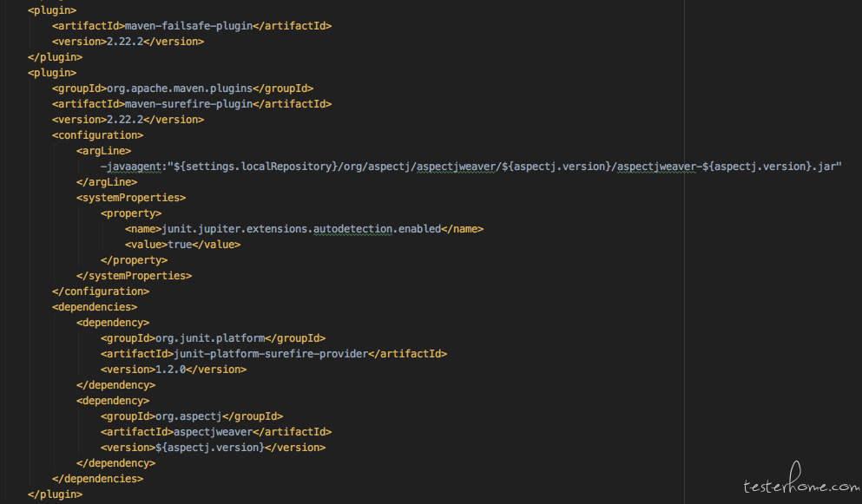This screenshot has height=504, width=862.
Task: Click the opening systemProperties tag
Action: click(131, 197)
